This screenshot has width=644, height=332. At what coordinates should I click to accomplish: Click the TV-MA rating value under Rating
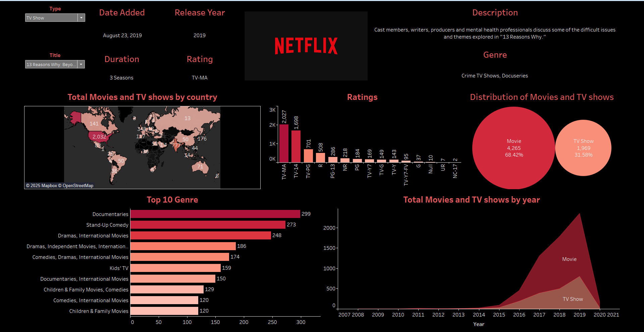coord(200,78)
